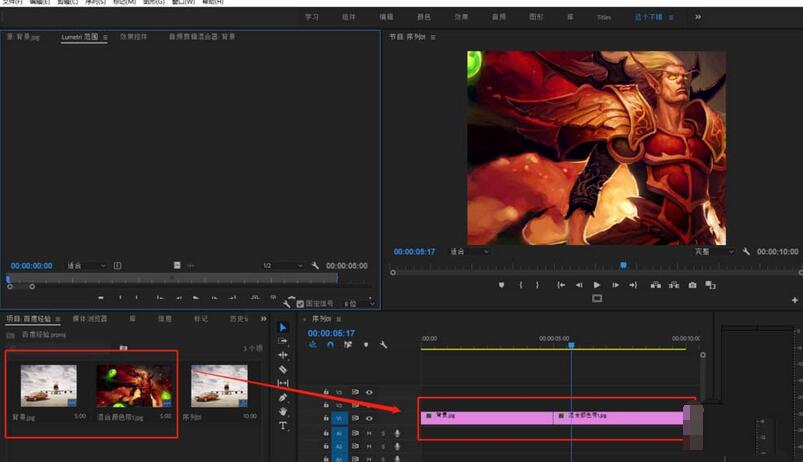Switch to the Media Browser tab
The height and width of the screenshot is (462, 803).
(92, 319)
